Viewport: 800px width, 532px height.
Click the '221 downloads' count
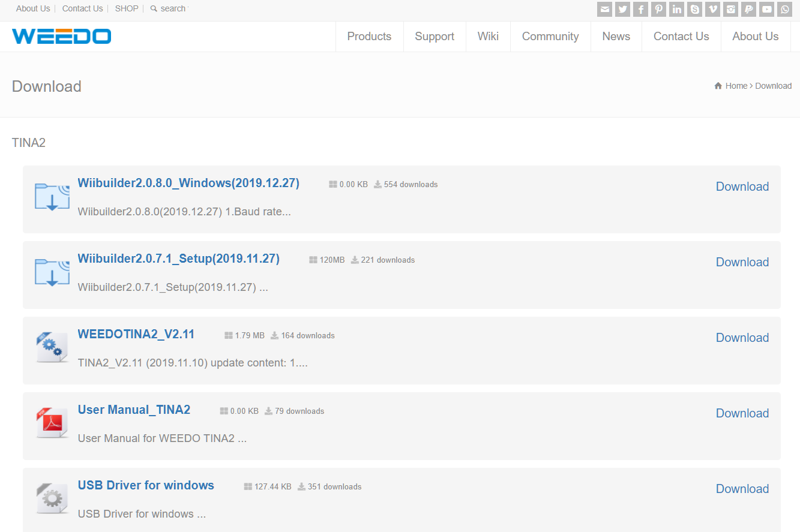(x=388, y=260)
